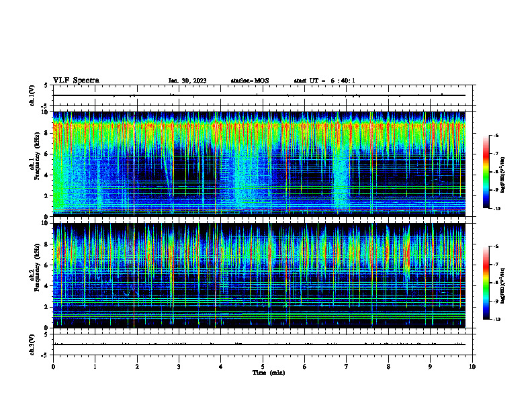The height and width of the screenshot is (411, 532).
Task: Click the time axis tick label "2"
Action: [x=137, y=367]
